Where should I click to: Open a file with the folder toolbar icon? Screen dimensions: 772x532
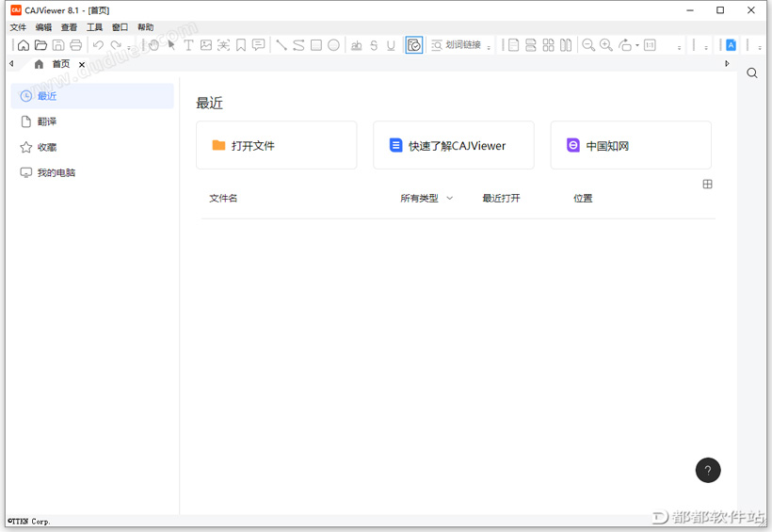tap(40, 45)
